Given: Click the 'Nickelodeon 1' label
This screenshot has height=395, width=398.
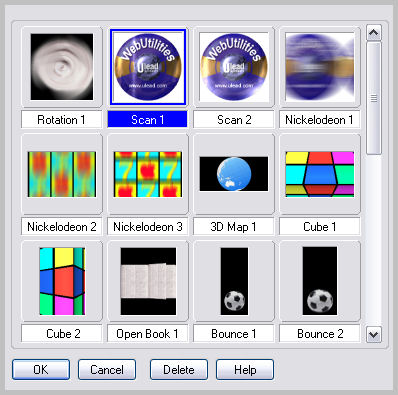Looking at the screenshot, I should (320, 120).
